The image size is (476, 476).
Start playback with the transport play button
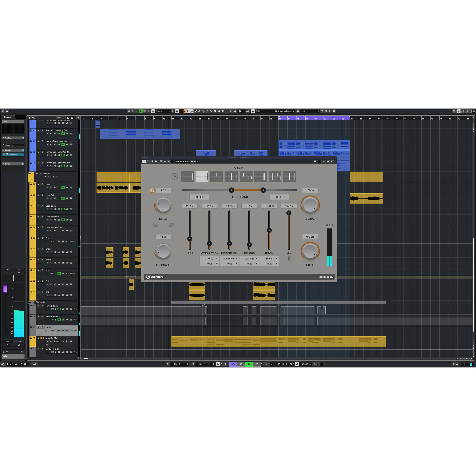pos(249,364)
